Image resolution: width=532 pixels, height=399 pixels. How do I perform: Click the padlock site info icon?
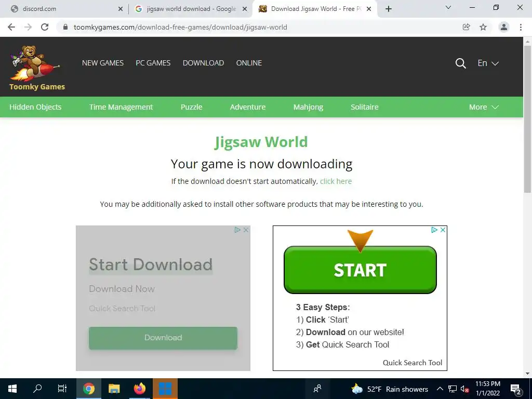point(65,27)
